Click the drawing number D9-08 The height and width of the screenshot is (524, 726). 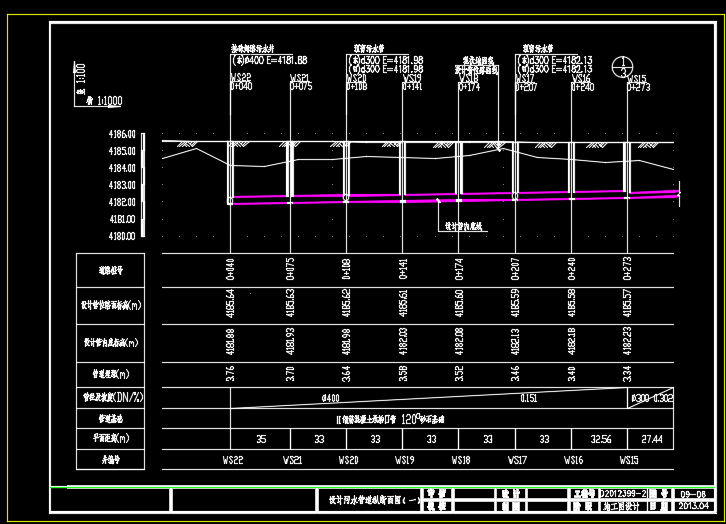[x=693, y=494]
